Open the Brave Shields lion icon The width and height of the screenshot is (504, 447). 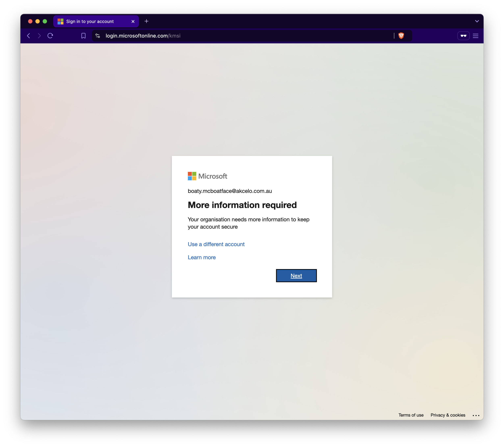(x=401, y=36)
